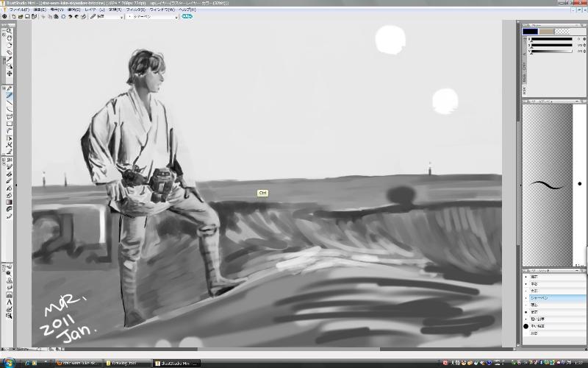
Task: Select the straight line tool
Action: click(9, 103)
